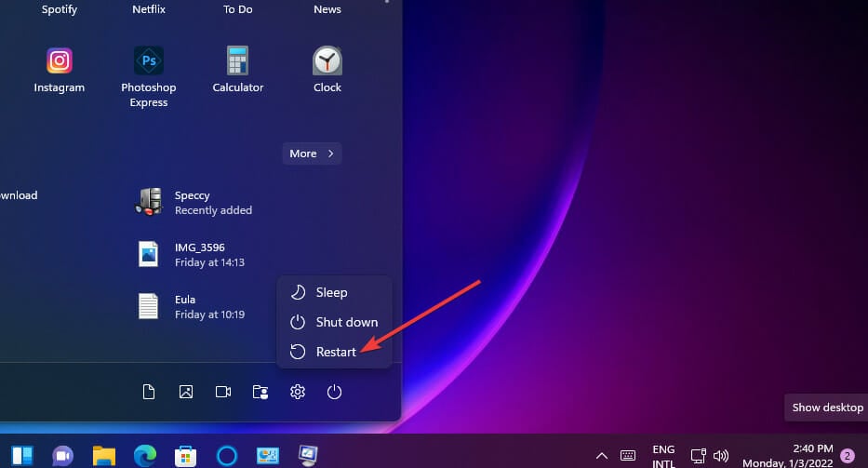
Task: Open the touch keyboard tray icon
Action: point(628,455)
